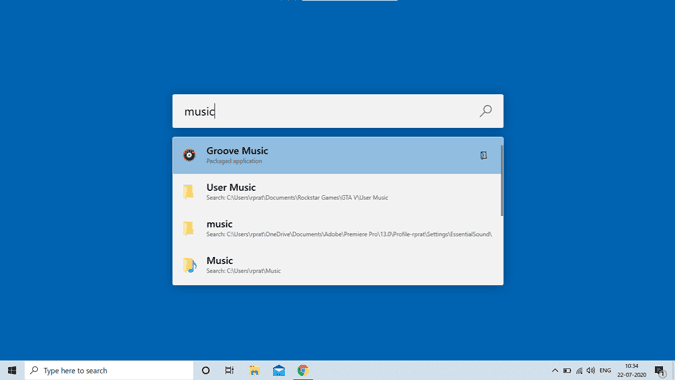Viewport: 675px width, 380px height.
Task: Show hidden system tray icons
Action: pos(555,370)
